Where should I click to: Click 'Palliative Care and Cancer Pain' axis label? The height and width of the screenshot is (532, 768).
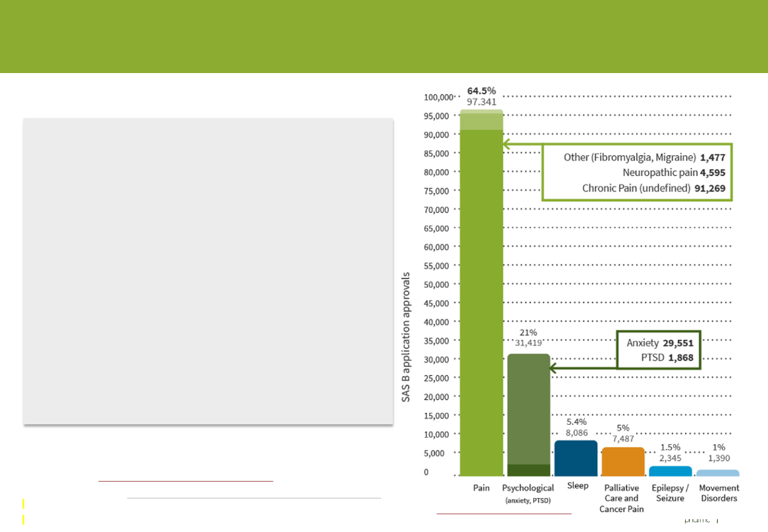pyautogui.click(x=621, y=498)
